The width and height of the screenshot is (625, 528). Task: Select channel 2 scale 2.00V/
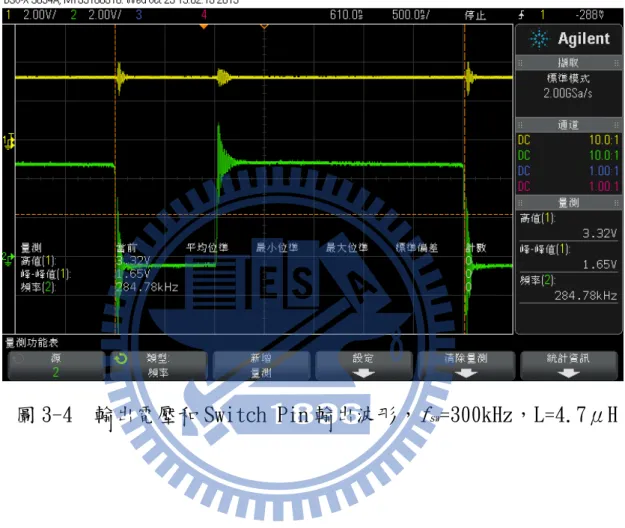(105, 15)
